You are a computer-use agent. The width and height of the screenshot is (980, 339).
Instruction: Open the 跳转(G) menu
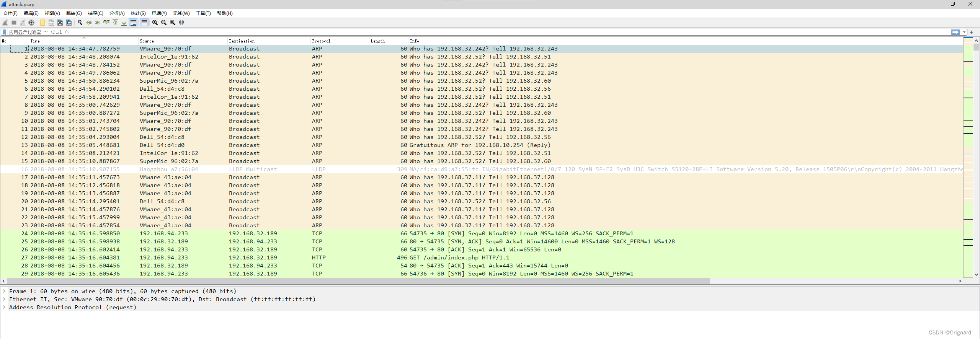74,13
